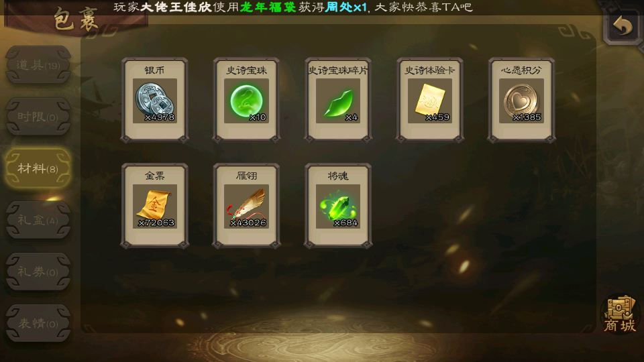The width and height of the screenshot is (644, 362).
Task: Click the back arrow button
Action: (623, 26)
